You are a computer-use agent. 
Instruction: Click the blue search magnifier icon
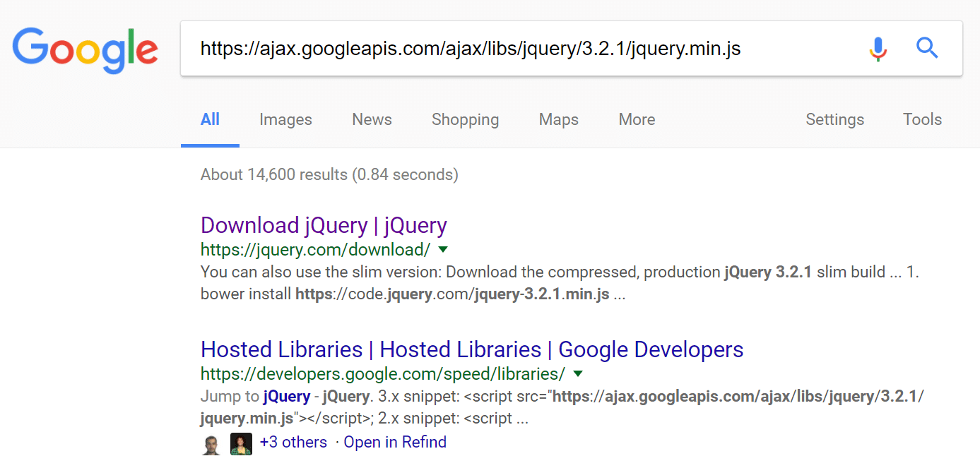[927, 48]
